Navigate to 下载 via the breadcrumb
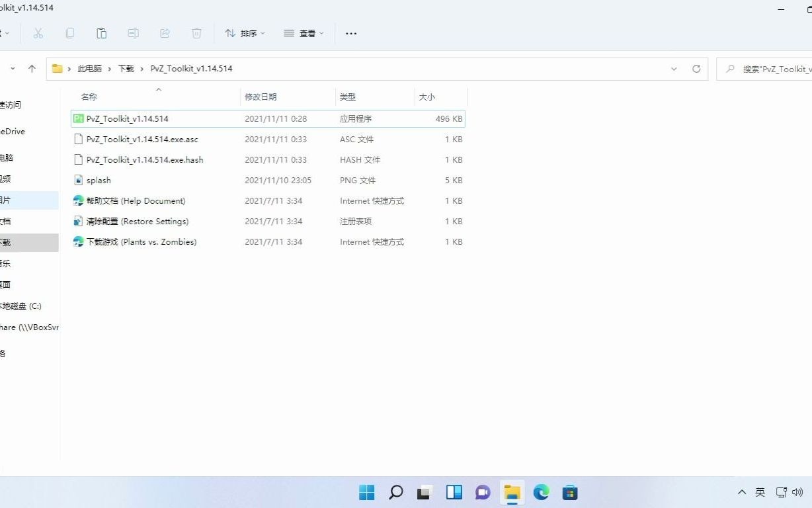Screen dimensions: 812x508 tap(126, 68)
